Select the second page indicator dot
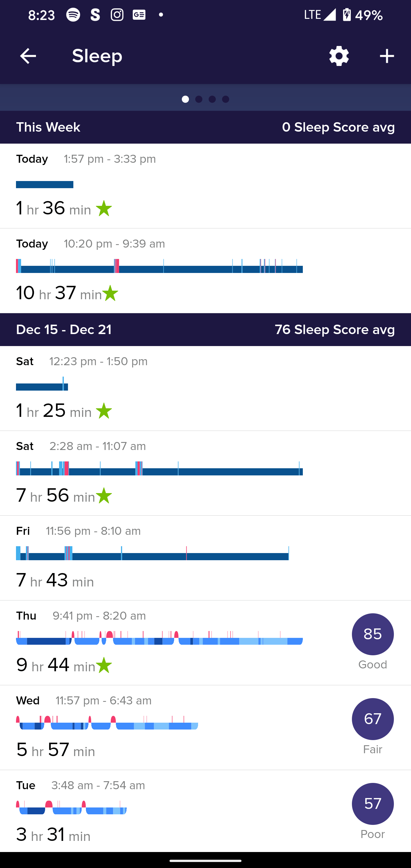 point(199,99)
